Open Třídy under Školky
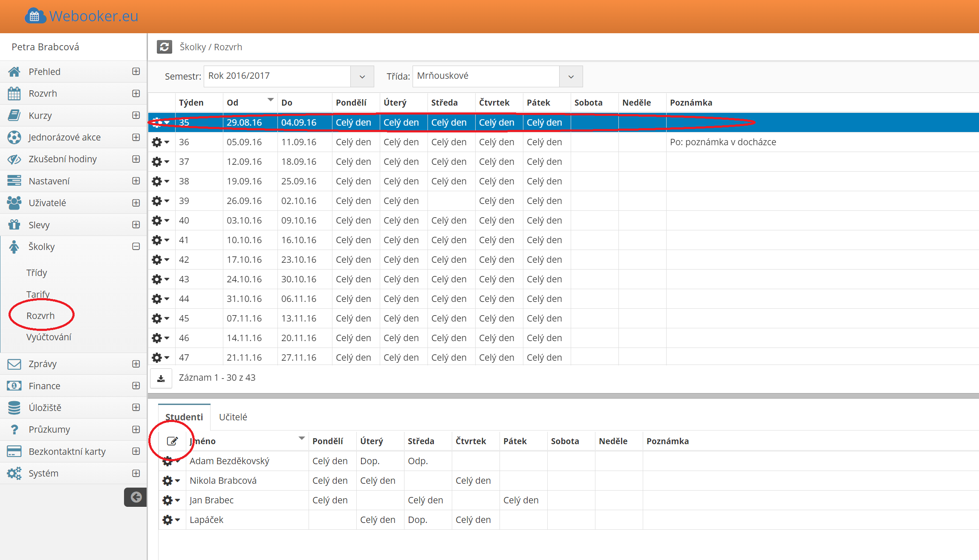Screen dimensions: 979x560 click(37, 273)
